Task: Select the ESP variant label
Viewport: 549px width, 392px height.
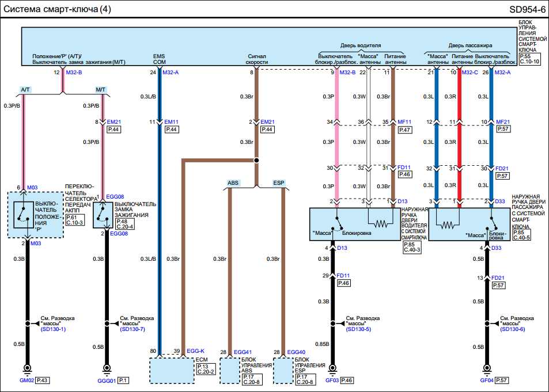Action: 279,182
